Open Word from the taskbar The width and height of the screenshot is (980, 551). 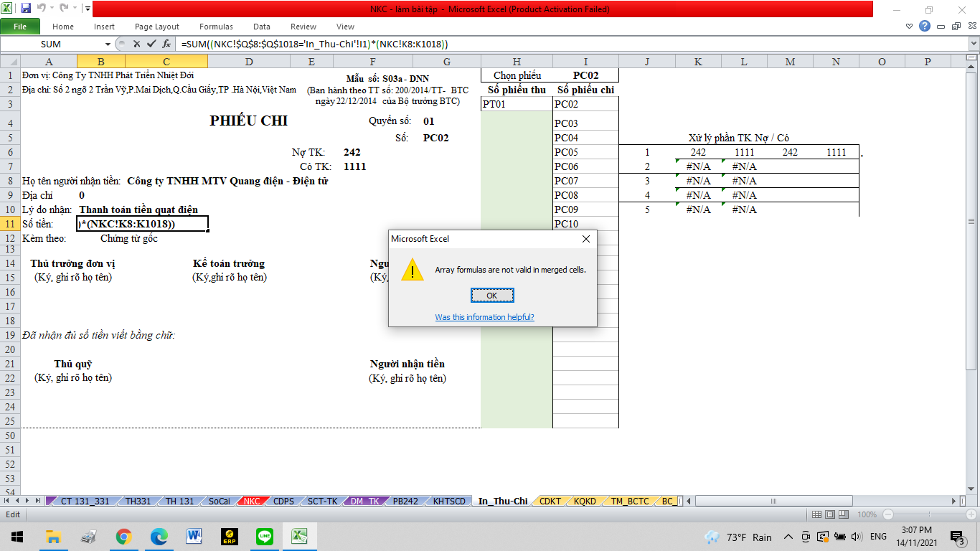pyautogui.click(x=194, y=537)
